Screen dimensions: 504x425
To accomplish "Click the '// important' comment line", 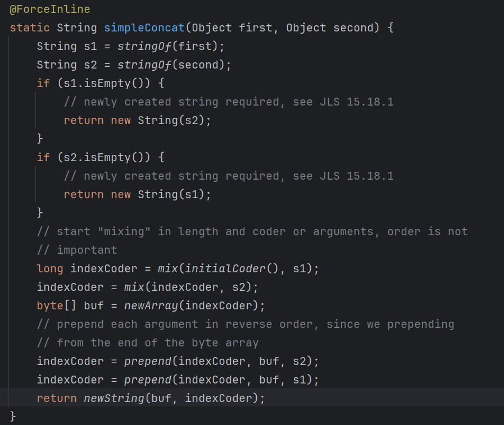I will tap(77, 250).
